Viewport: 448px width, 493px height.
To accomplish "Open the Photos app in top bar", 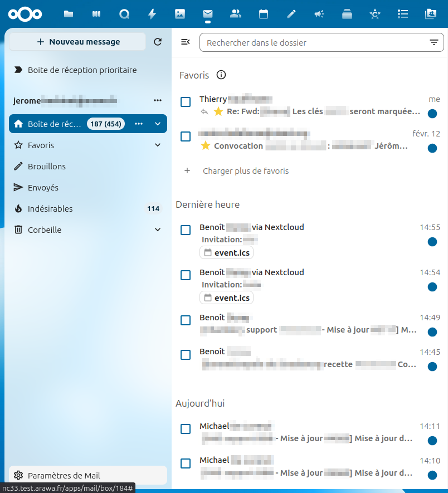I will click(179, 14).
